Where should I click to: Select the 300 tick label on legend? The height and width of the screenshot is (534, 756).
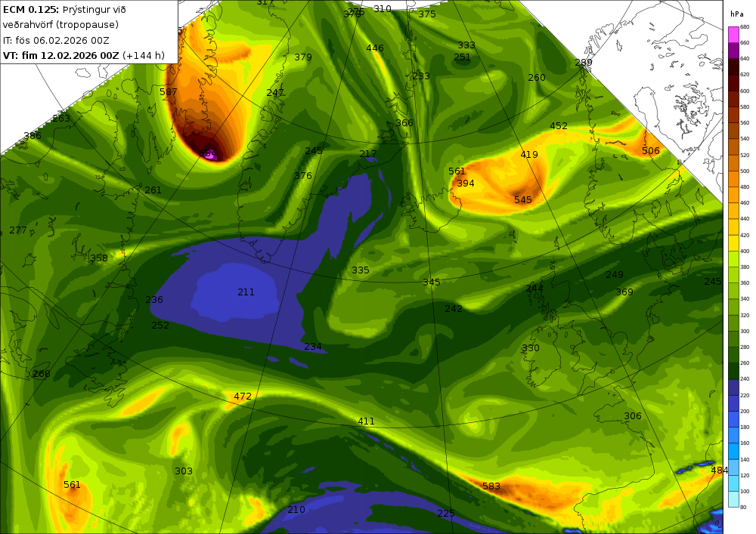pyautogui.click(x=745, y=332)
